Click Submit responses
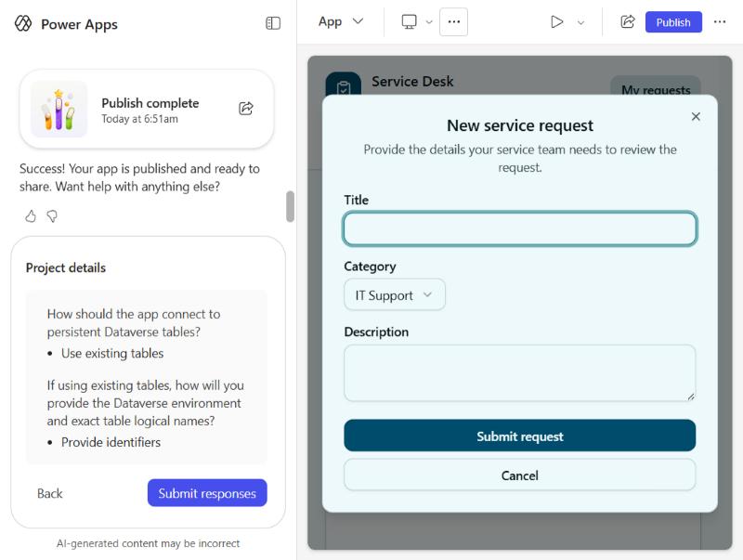The width and height of the screenshot is (743, 560). (x=207, y=493)
